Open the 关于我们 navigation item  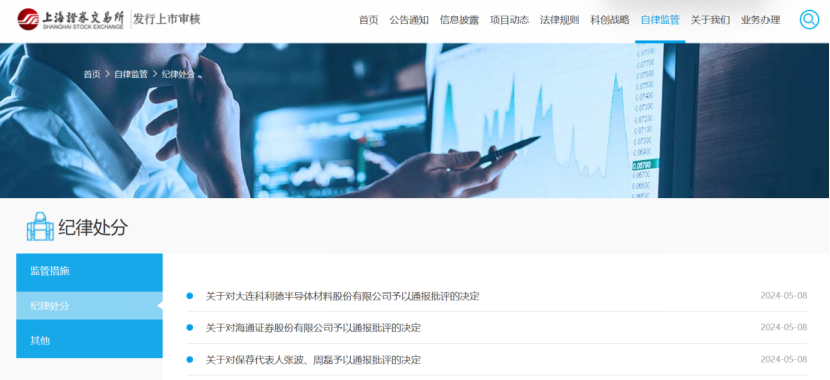[710, 20]
